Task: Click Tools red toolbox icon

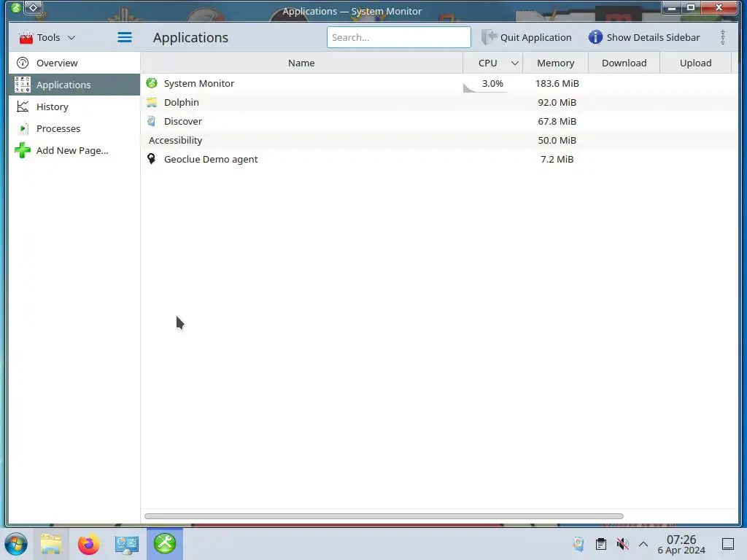Action: click(x=26, y=37)
